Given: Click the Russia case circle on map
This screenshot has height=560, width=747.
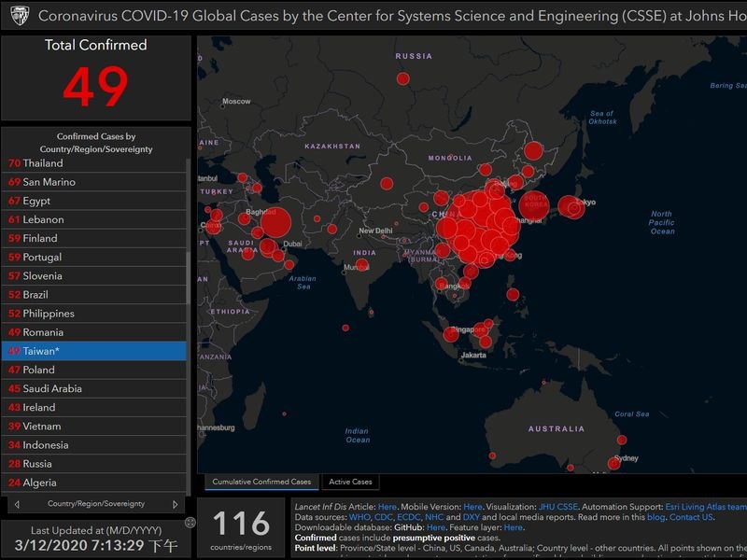Looking at the screenshot, I should tap(403, 78).
